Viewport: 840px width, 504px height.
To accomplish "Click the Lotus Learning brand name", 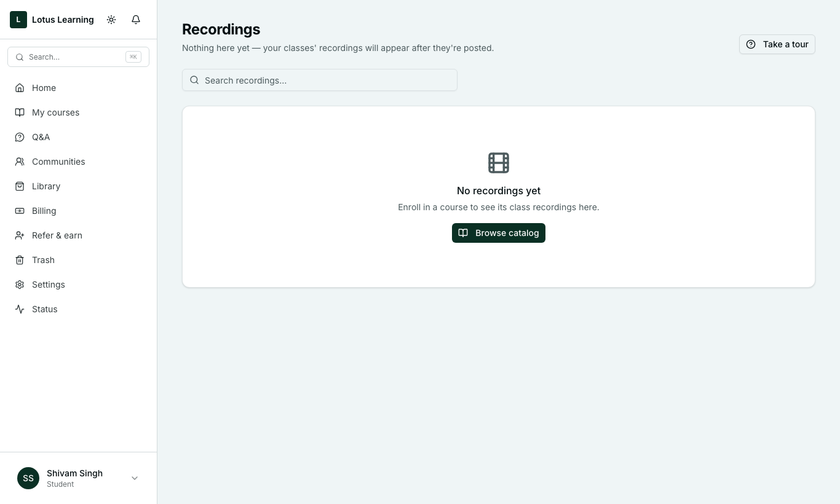I will (x=63, y=20).
